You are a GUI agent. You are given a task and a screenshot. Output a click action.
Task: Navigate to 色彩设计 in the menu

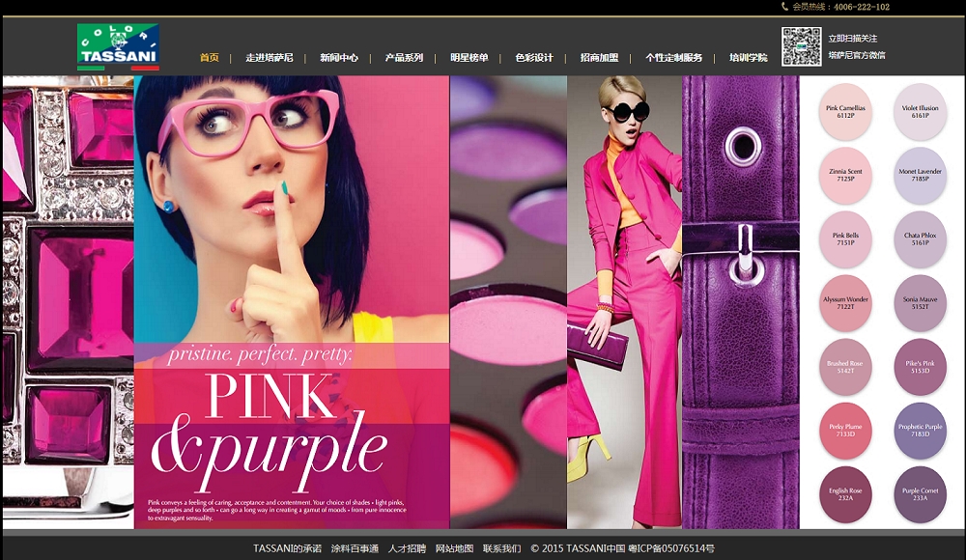534,58
